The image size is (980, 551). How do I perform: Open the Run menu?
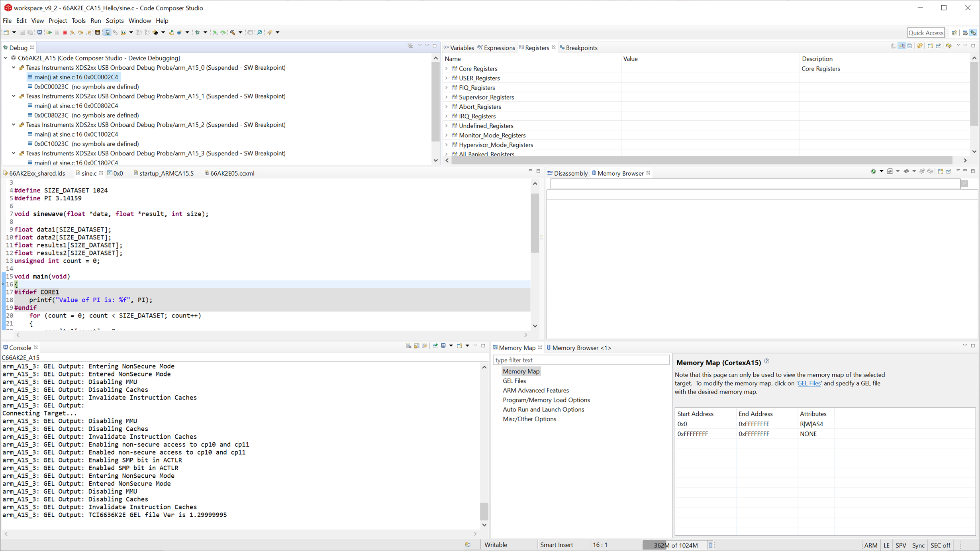point(96,21)
